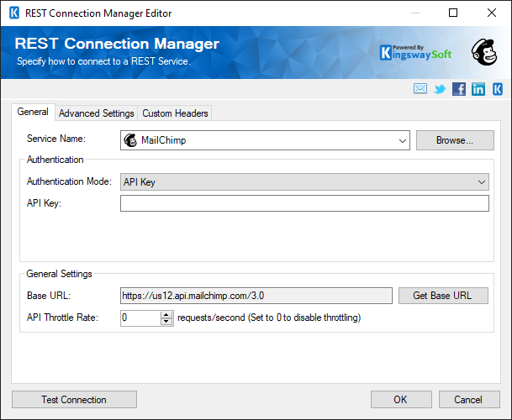Click the API Throttle Rate value field
The width and height of the screenshot is (512, 420).
[140, 318]
